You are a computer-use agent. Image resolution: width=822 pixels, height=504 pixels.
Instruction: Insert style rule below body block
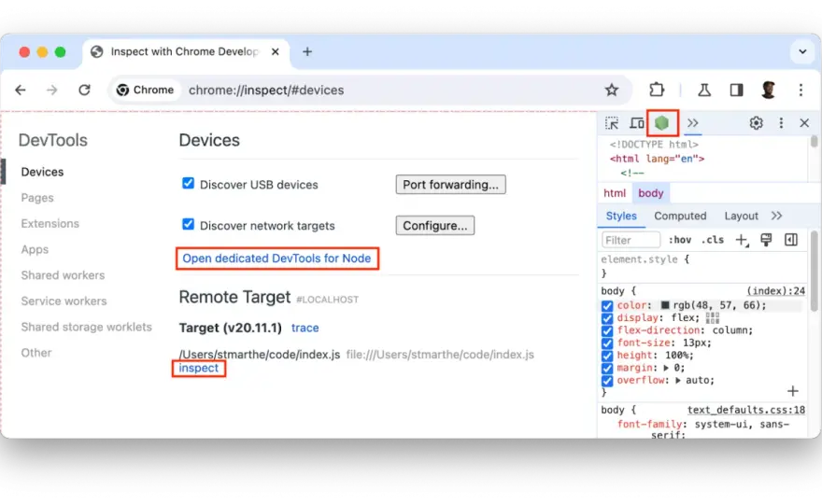coord(793,391)
